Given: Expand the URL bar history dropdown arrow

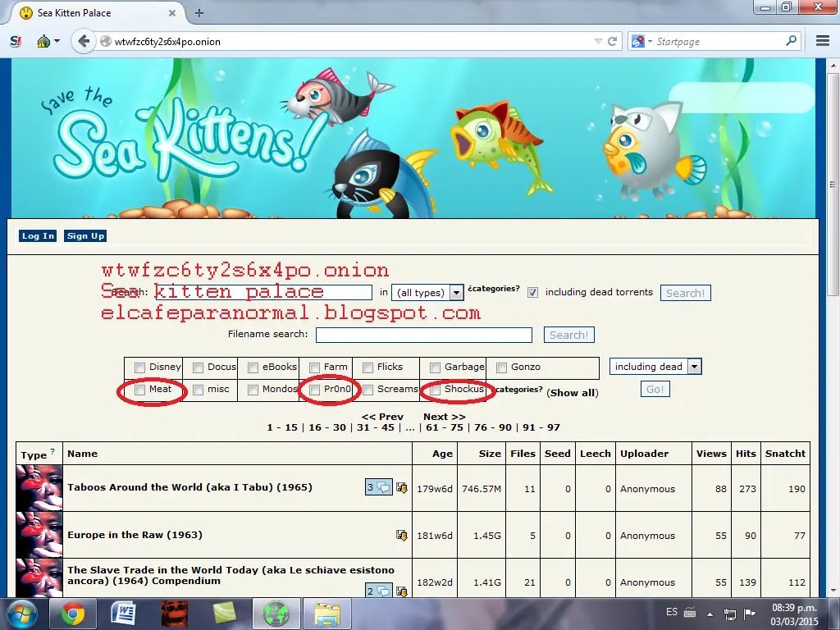Looking at the screenshot, I should point(598,41).
